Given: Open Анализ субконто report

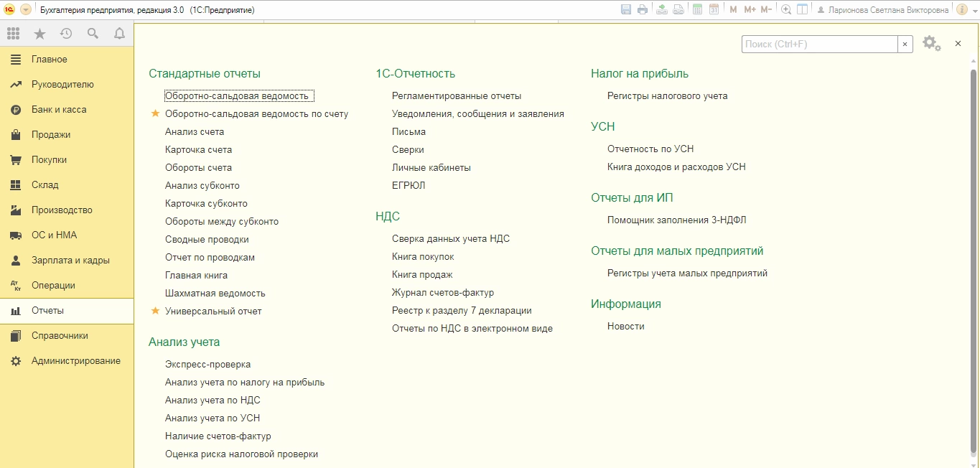Looking at the screenshot, I should click(x=202, y=186).
